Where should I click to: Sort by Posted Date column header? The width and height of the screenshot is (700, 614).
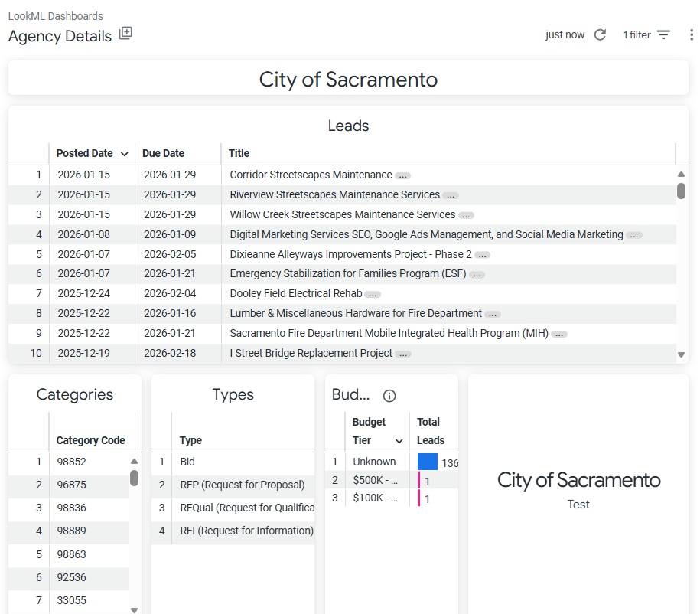pos(84,153)
